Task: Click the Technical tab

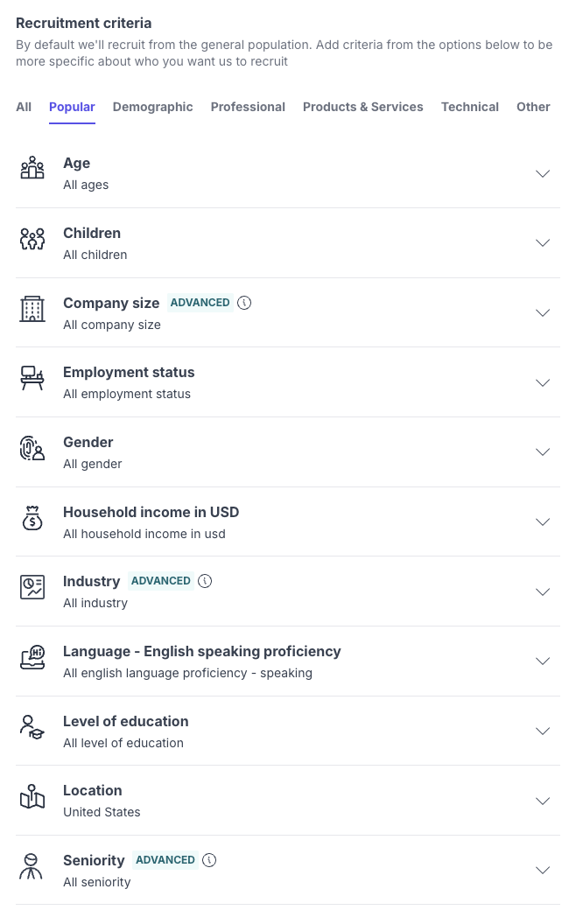Action: point(470,107)
